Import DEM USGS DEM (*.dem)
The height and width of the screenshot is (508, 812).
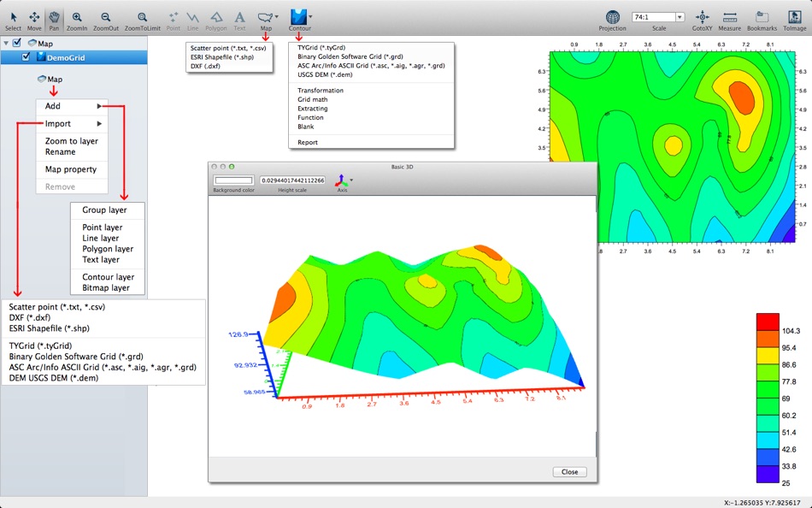(x=53, y=378)
